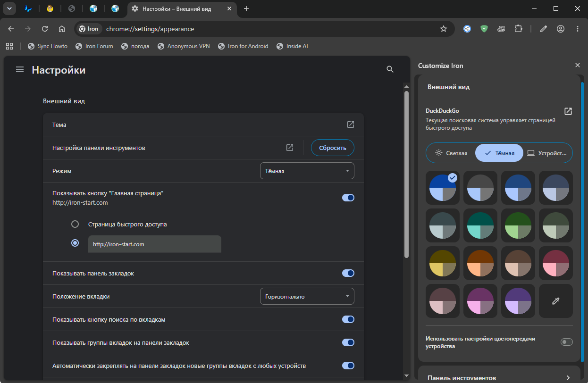
Task: Open the Sync Howto bookmark
Action: coord(48,46)
